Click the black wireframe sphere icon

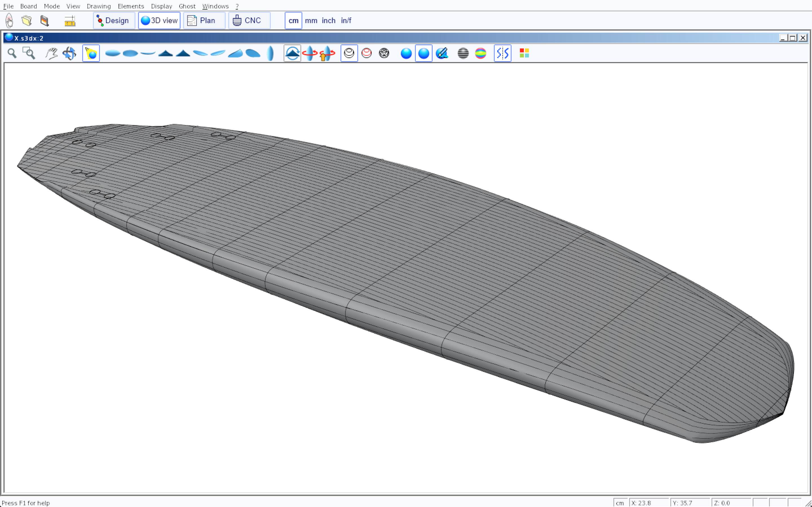(384, 53)
